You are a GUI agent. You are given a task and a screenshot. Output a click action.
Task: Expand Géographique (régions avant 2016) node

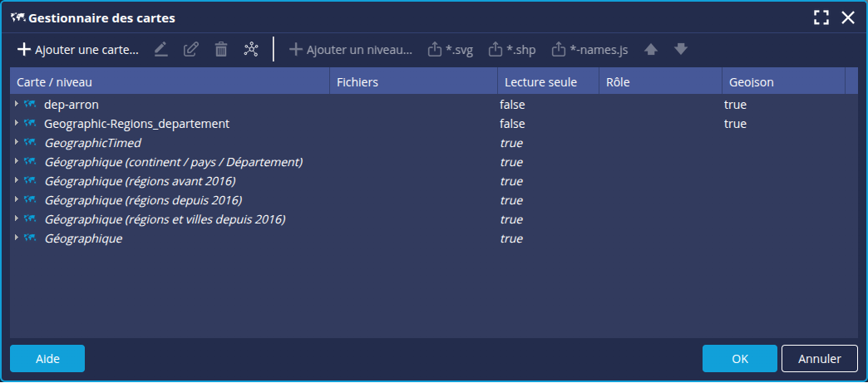coord(17,181)
